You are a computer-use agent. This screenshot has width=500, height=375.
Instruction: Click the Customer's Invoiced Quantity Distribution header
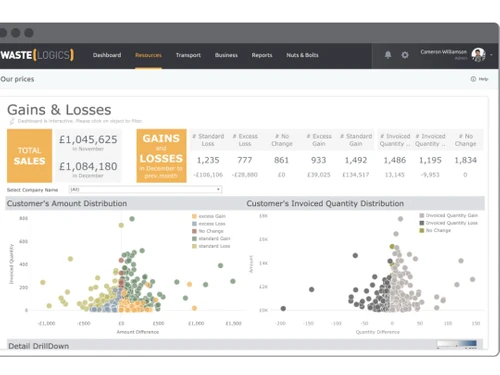point(325,203)
